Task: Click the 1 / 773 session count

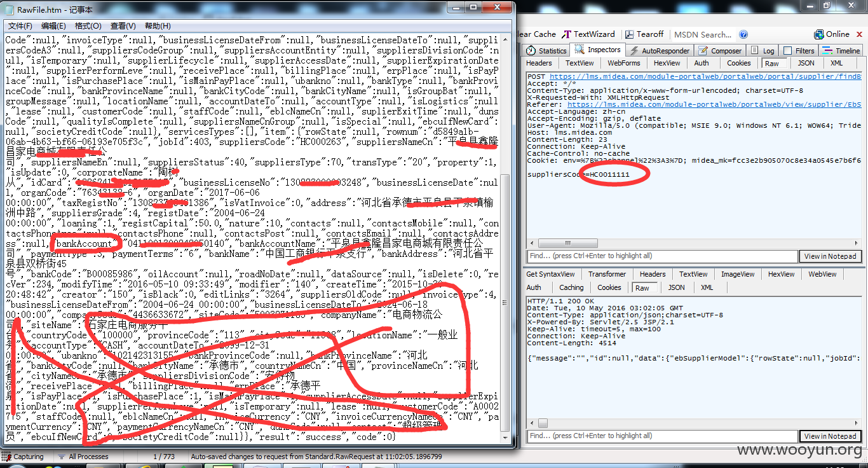Action: (164, 457)
